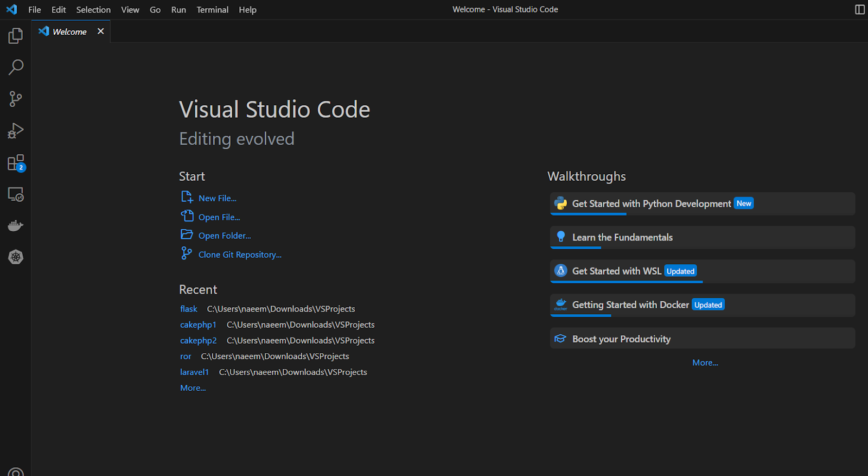Click the WSL penguin icon
This screenshot has height=476, width=868.
[x=560, y=270]
